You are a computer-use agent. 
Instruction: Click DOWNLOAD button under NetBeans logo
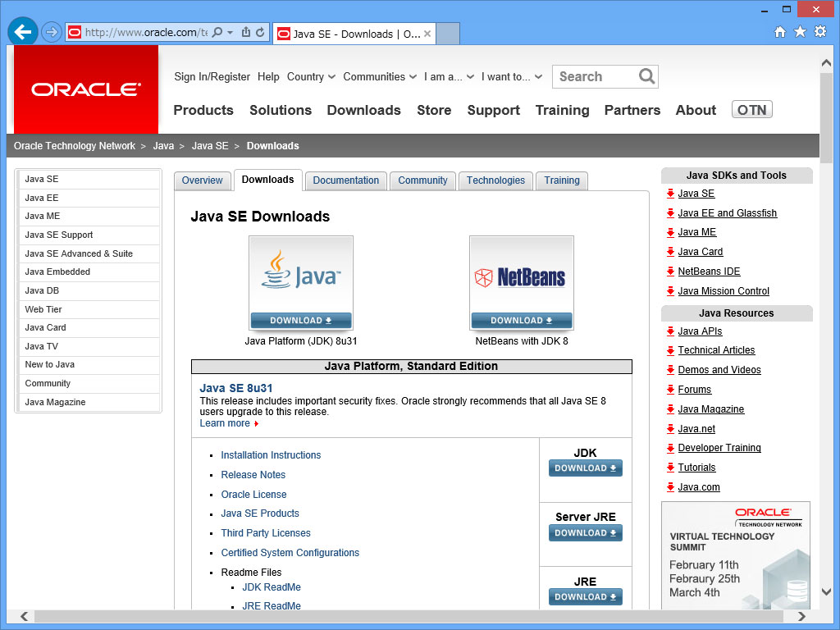pos(522,321)
